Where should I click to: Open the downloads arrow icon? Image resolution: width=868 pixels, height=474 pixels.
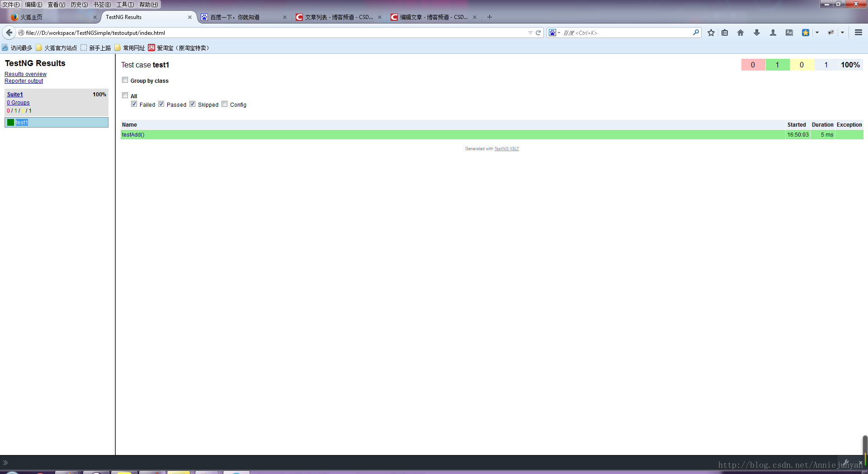pyautogui.click(x=757, y=33)
